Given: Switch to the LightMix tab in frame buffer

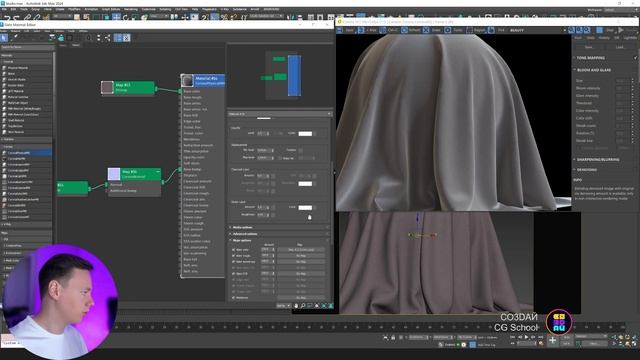Looking at the screenshot, I should (x=630, y=38).
